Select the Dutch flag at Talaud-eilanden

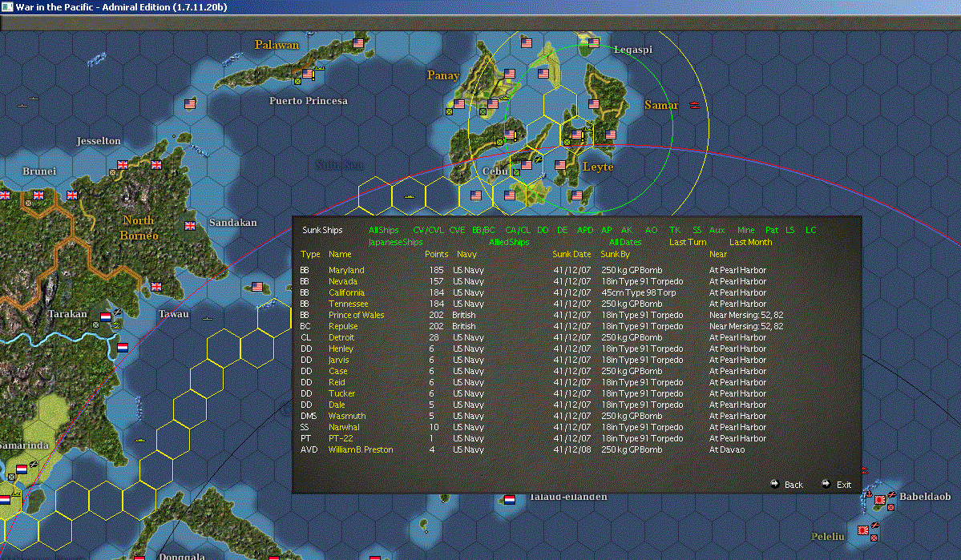(x=509, y=499)
